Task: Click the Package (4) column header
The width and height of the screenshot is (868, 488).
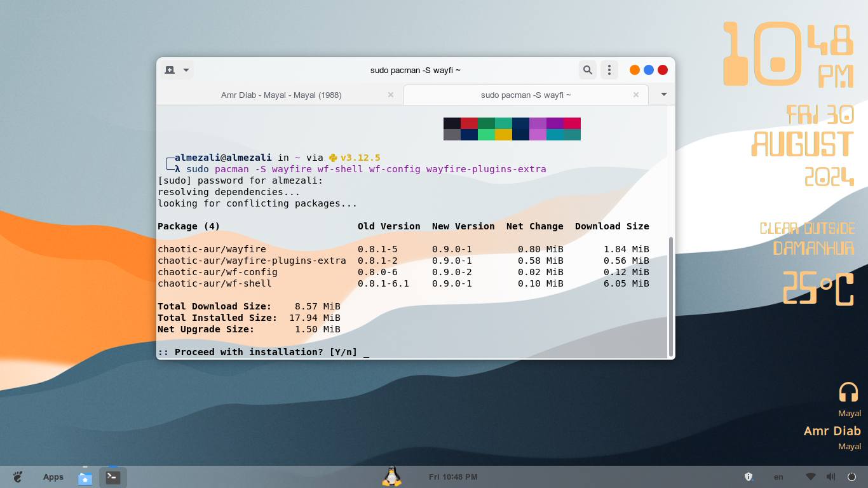Action: pos(189,226)
